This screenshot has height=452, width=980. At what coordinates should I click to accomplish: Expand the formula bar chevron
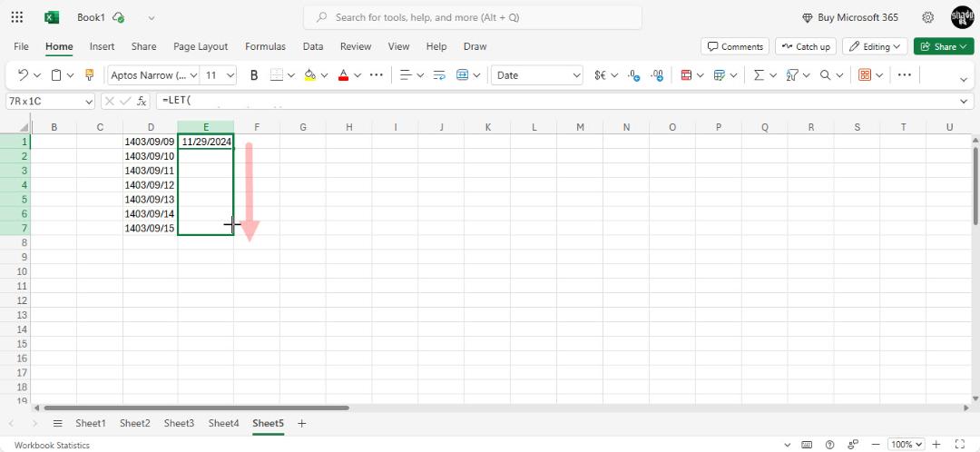pos(963,101)
